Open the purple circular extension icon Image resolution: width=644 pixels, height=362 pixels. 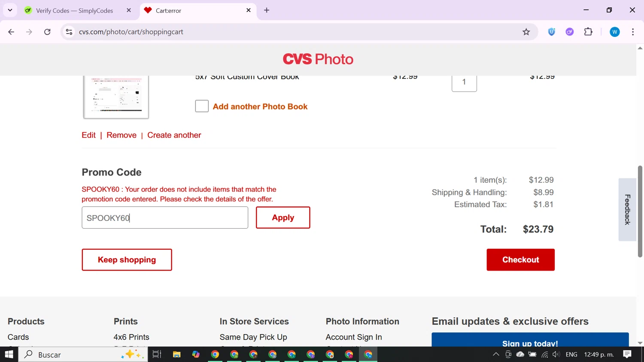[x=570, y=32]
